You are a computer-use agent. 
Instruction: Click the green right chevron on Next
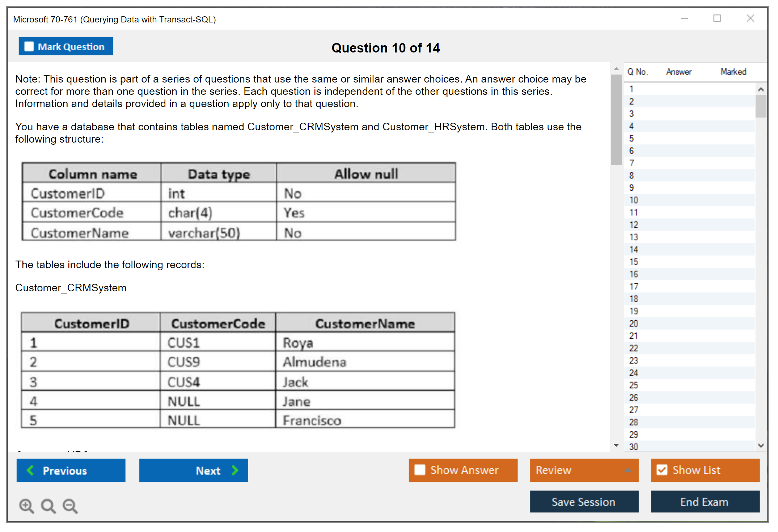235,470
